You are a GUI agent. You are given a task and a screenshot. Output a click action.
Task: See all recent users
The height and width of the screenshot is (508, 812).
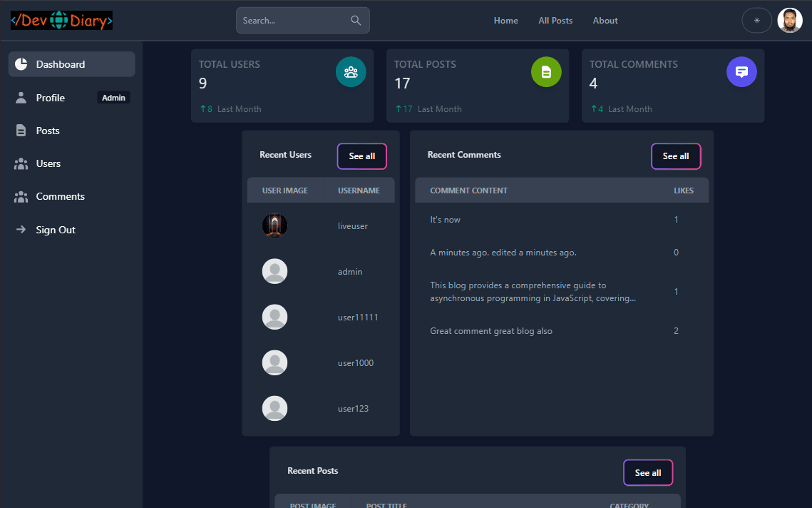coord(362,156)
